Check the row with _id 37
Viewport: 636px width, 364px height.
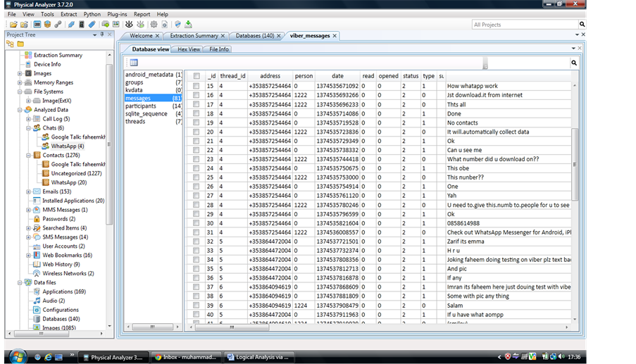(x=197, y=287)
